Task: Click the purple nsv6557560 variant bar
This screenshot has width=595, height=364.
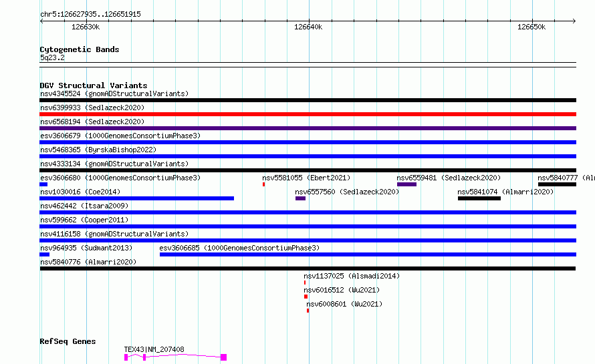Action: point(301,198)
